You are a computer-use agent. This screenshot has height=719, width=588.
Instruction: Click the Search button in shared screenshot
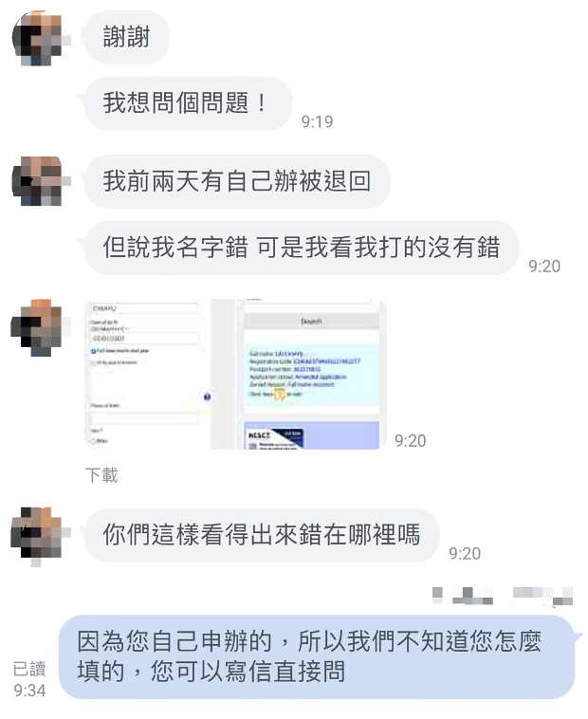(311, 322)
